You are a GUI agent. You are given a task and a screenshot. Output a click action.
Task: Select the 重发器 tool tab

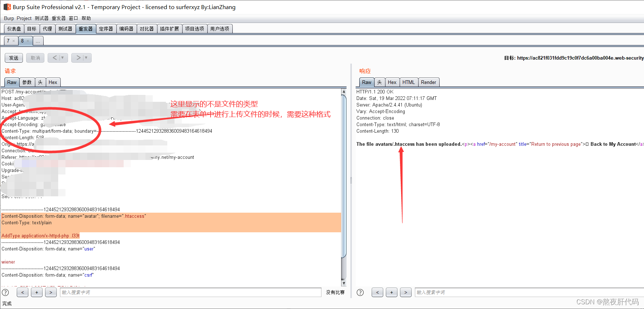pyautogui.click(x=86, y=29)
